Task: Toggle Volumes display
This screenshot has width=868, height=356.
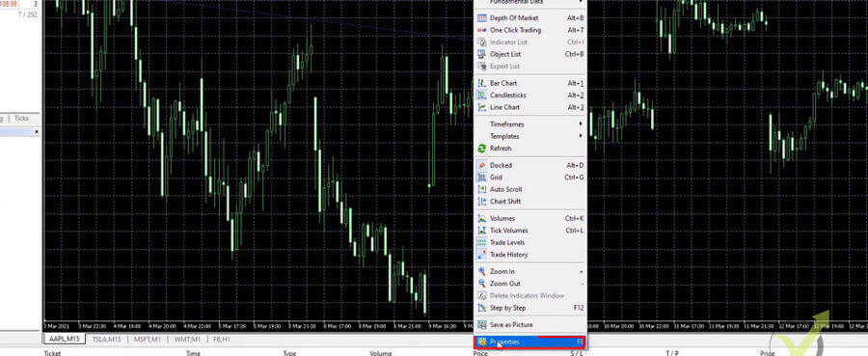Action: (x=530, y=219)
